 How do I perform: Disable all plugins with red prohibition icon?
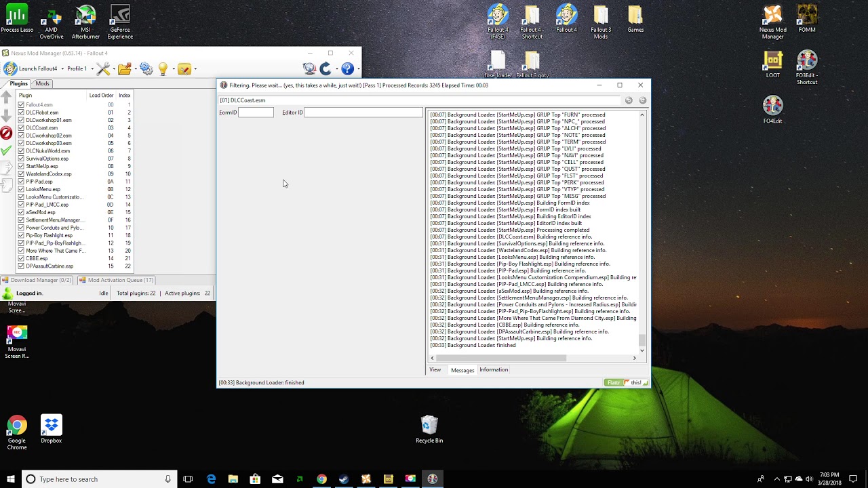tap(6, 133)
